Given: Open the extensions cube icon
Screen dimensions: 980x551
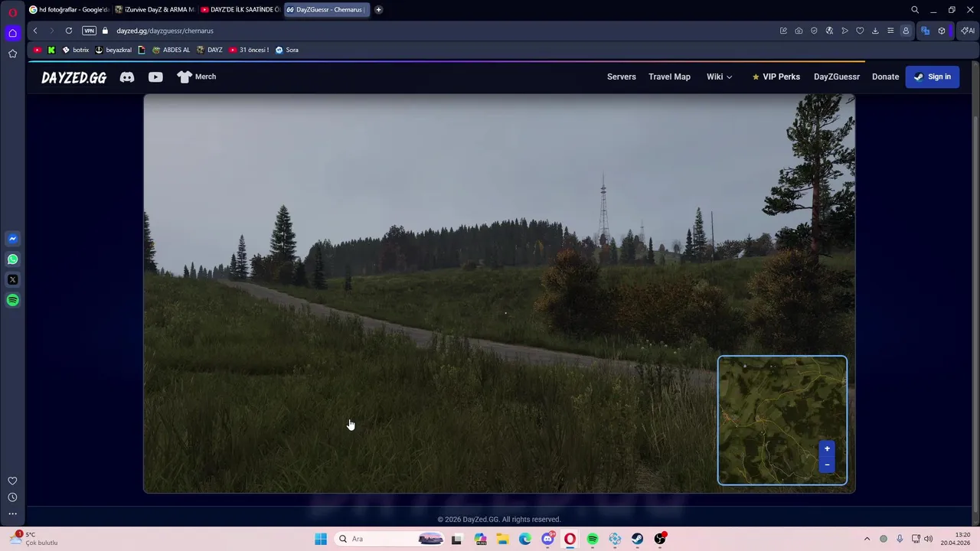Looking at the screenshot, I should point(942,31).
